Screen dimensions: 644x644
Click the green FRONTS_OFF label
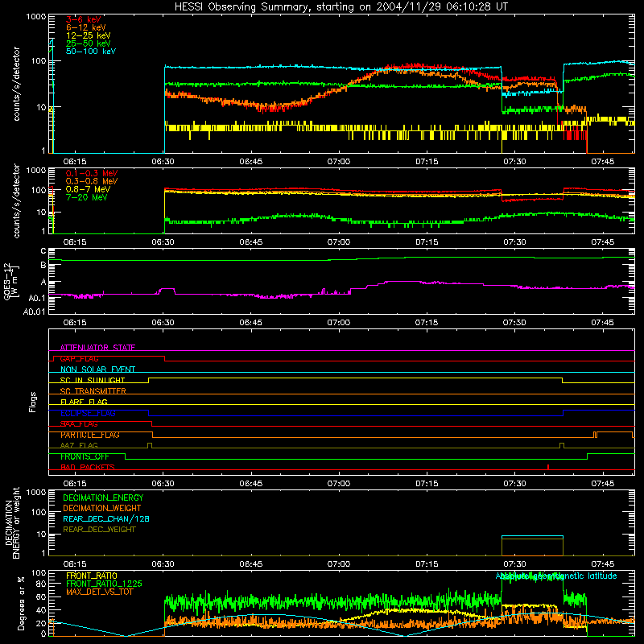[x=85, y=456]
